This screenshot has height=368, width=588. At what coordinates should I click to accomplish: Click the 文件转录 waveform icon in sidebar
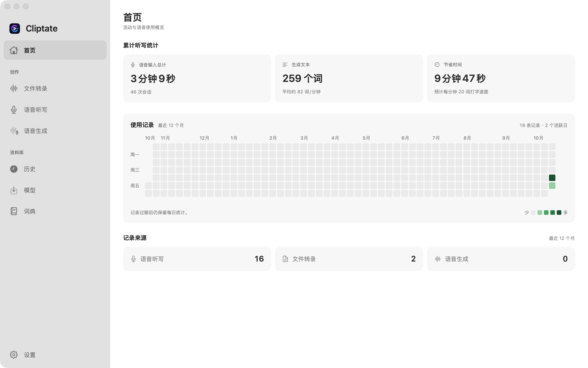click(14, 88)
